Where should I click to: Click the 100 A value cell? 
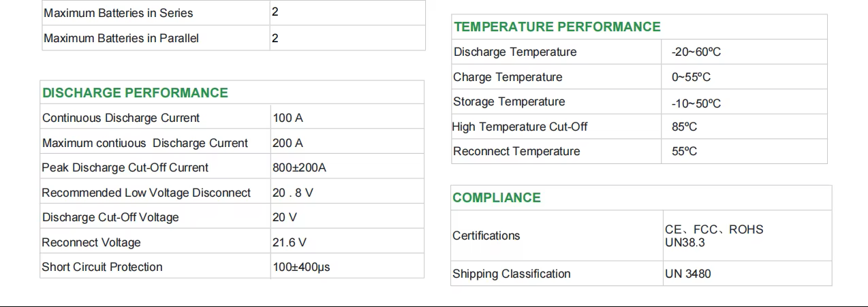point(288,118)
